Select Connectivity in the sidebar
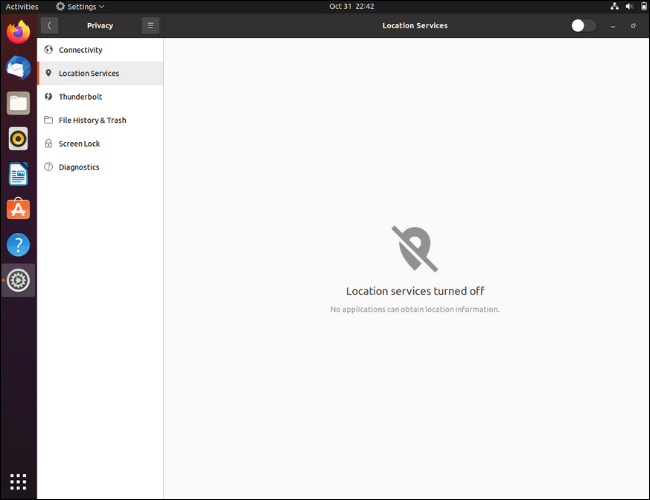The image size is (650, 500). (x=100, y=50)
